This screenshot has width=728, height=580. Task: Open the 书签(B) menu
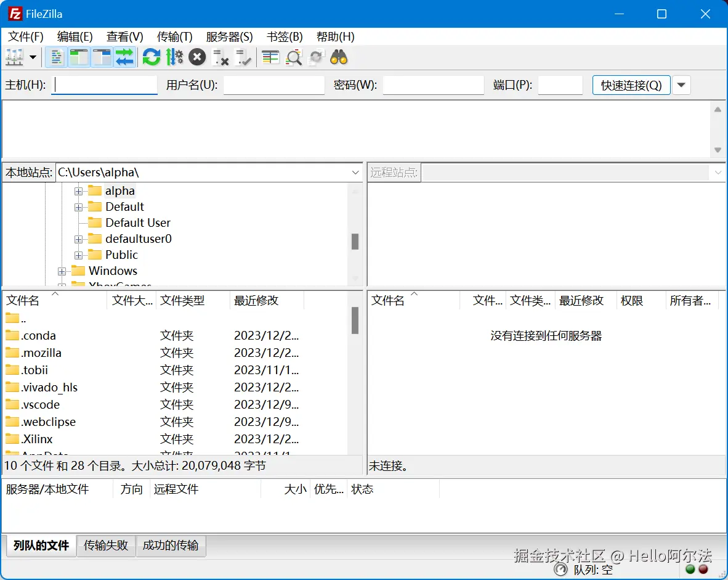click(x=285, y=37)
